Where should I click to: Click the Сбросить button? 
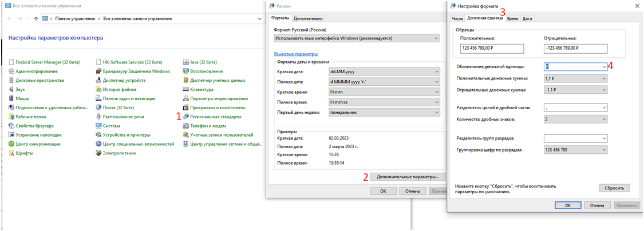[x=614, y=188]
